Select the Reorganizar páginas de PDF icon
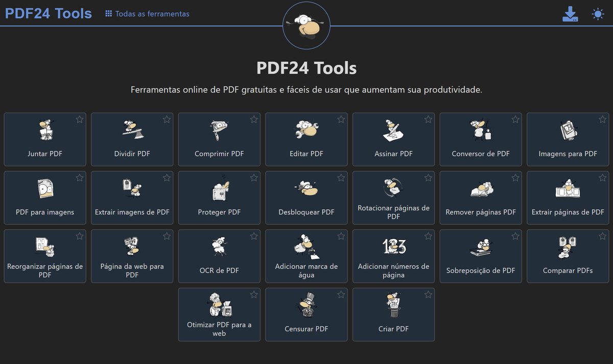613x364 pixels. tap(45, 247)
